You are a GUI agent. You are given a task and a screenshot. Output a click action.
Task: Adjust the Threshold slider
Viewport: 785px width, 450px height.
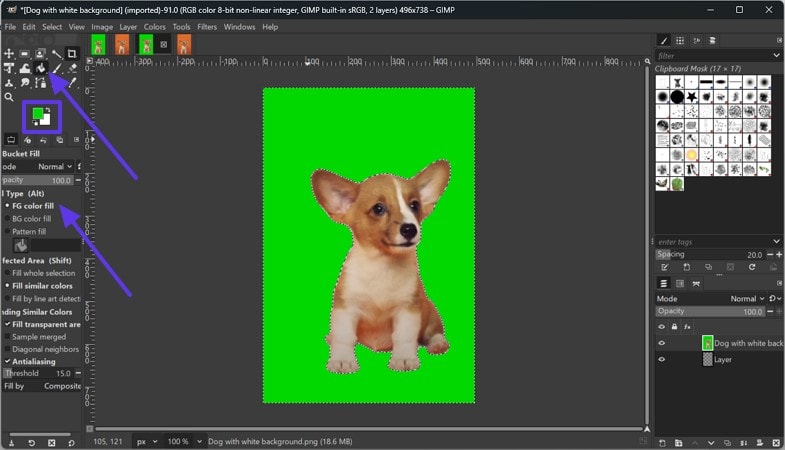coord(38,373)
